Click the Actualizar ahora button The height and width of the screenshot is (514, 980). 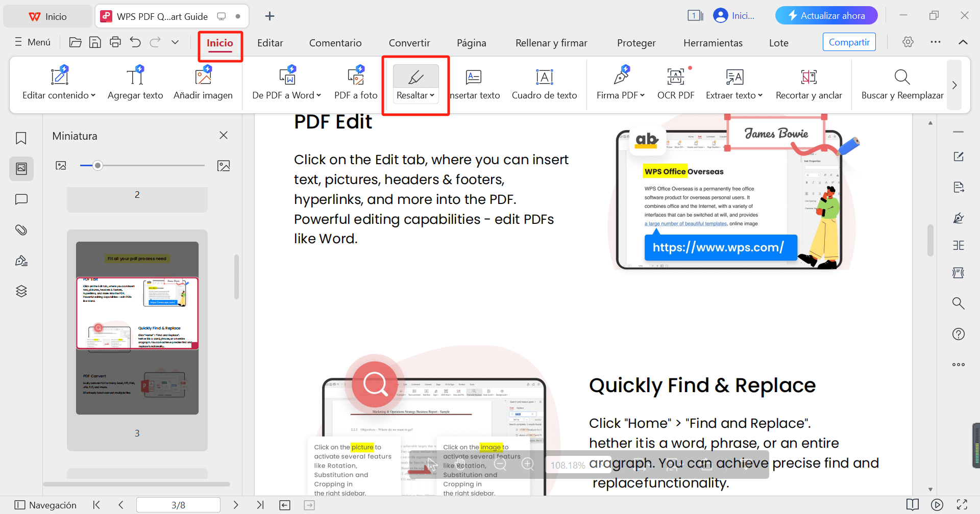(826, 16)
